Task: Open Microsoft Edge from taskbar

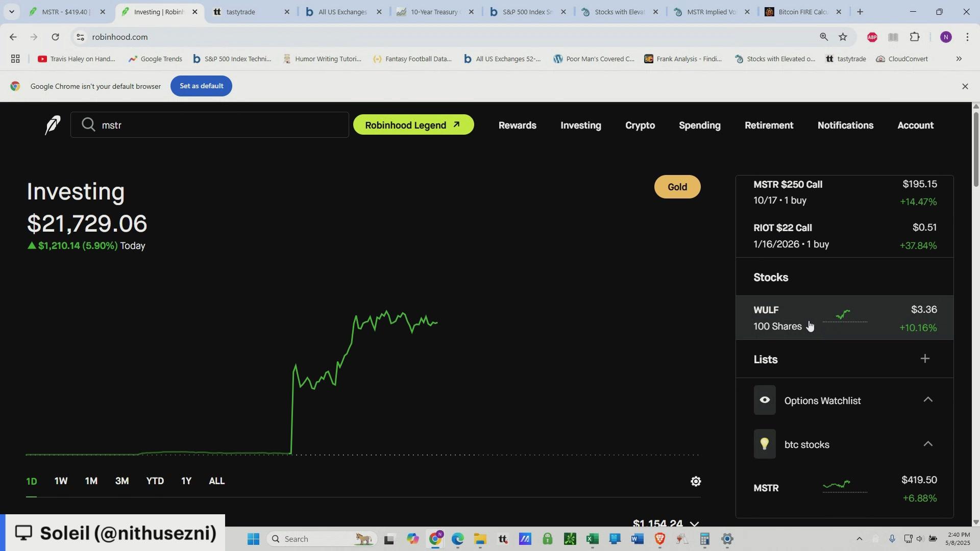Action: pos(457,539)
